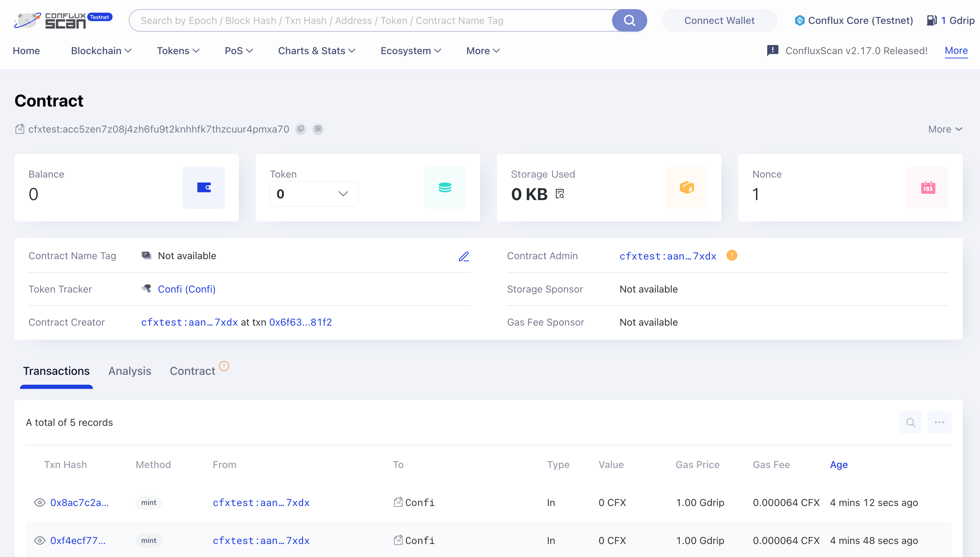
Task: Toggle visibility of first transaction 0x8ac7c2a
Action: click(x=40, y=502)
